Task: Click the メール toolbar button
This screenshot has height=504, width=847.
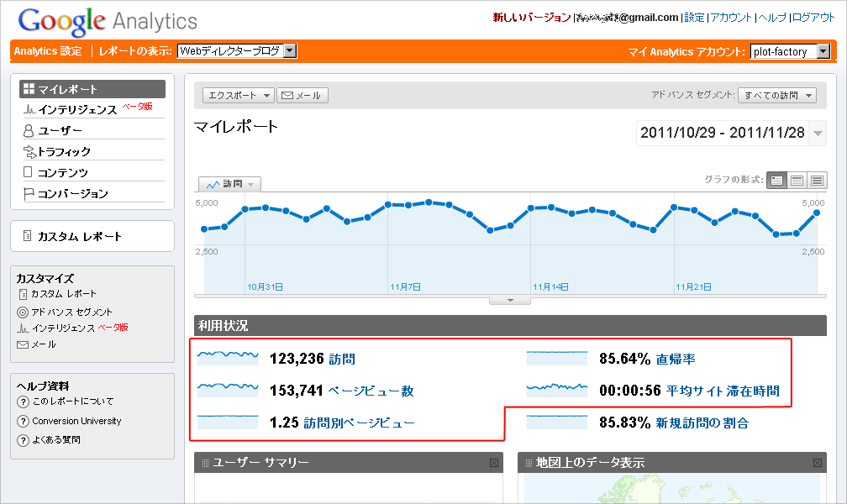Action: 302,96
